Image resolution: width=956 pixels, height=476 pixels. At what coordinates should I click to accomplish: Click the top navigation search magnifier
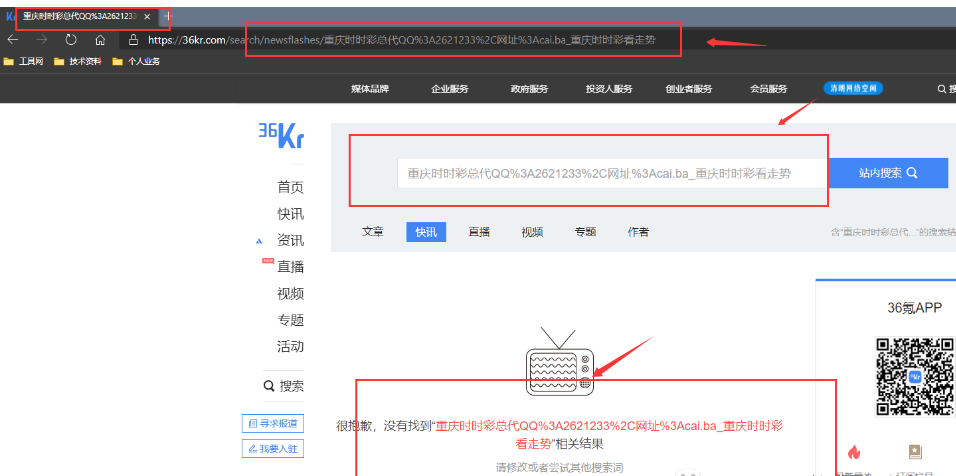click(x=941, y=89)
